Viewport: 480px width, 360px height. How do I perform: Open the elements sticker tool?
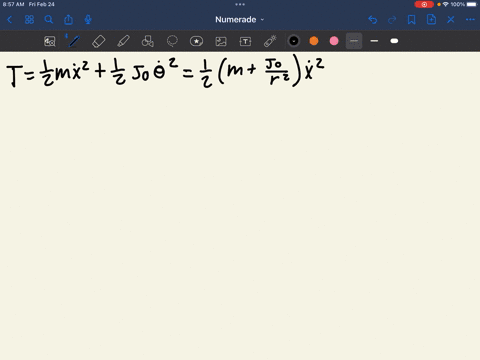(196, 41)
